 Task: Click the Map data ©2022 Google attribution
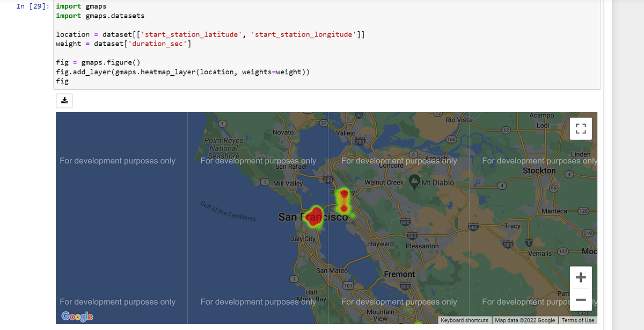524,320
